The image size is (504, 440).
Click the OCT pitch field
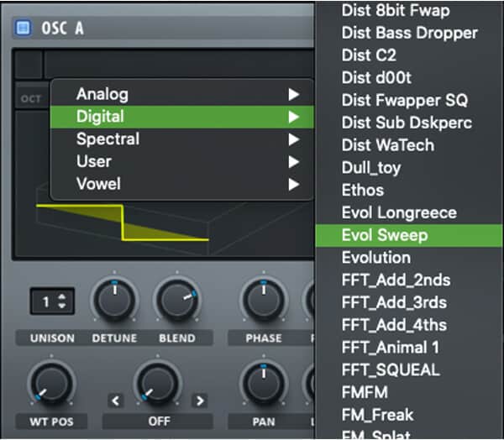coord(31,99)
